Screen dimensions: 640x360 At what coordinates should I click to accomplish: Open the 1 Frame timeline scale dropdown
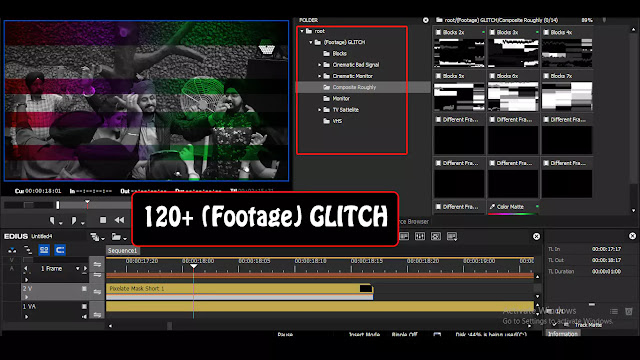(77, 269)
